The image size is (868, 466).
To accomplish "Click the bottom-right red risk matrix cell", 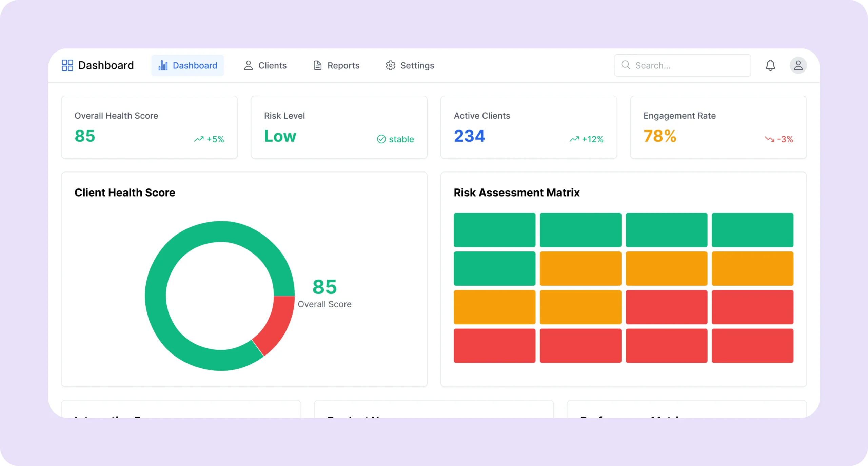I will click(752, 346).
